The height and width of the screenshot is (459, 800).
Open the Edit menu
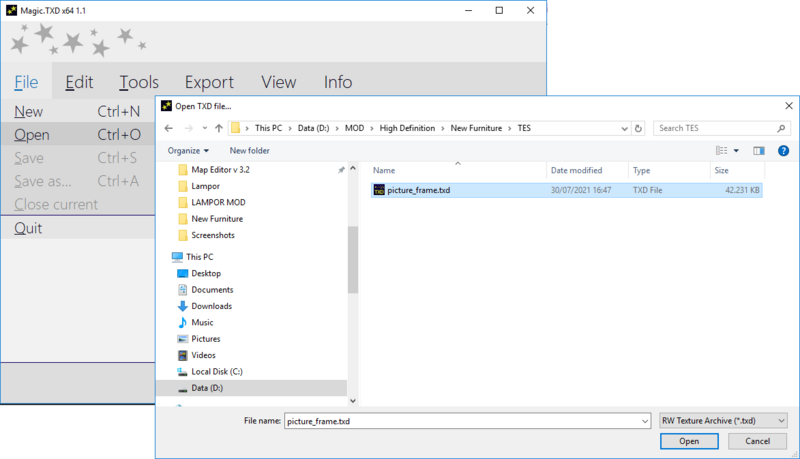click(x=79, y=82)
